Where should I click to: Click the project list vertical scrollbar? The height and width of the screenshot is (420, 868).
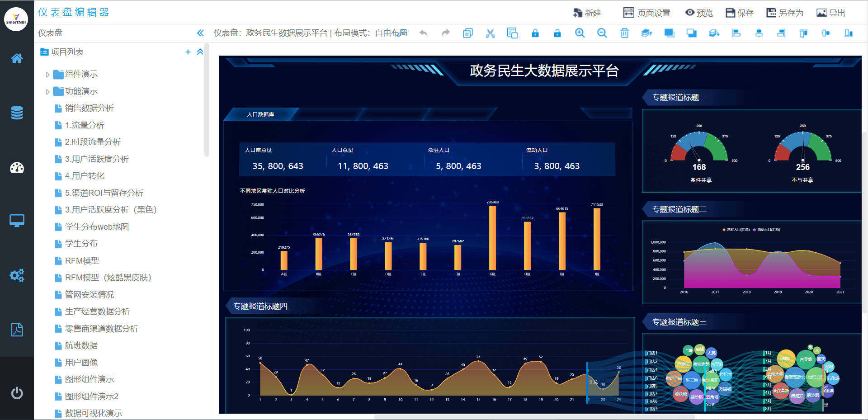207,100
